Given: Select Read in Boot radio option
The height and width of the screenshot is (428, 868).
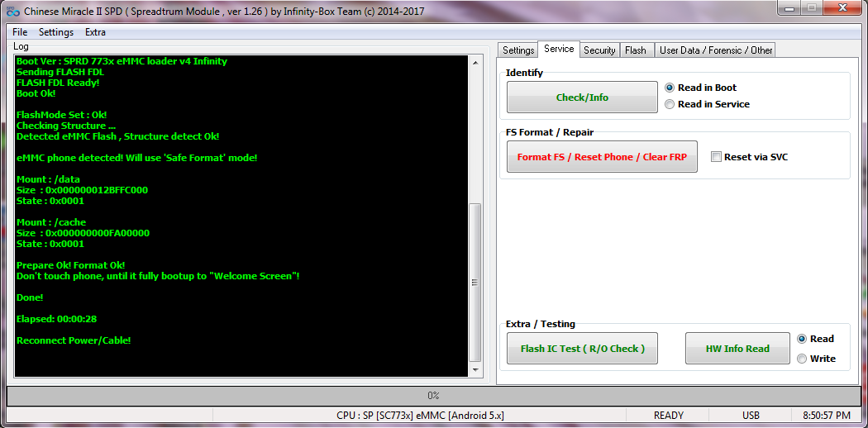Looking at the screenshot, I should (x=701, y=88).
